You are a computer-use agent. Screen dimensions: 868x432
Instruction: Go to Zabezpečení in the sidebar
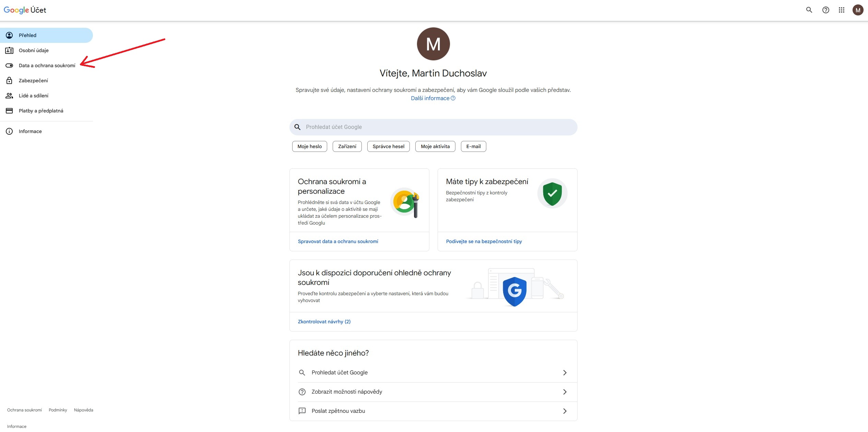pyautogui.click(x=33, y=81)
